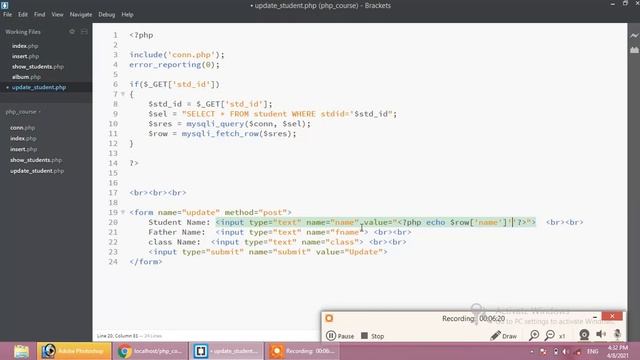Open index.php in Working Files

tap(25, 46)
